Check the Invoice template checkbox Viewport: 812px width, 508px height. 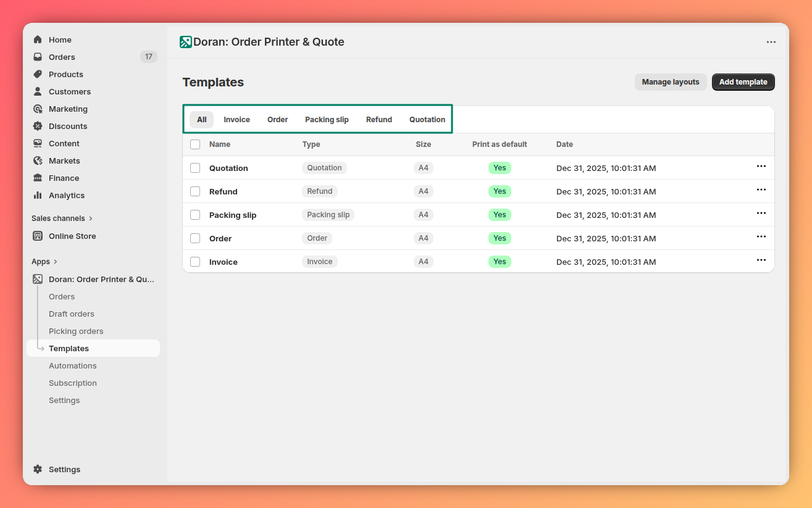(195, 262)
